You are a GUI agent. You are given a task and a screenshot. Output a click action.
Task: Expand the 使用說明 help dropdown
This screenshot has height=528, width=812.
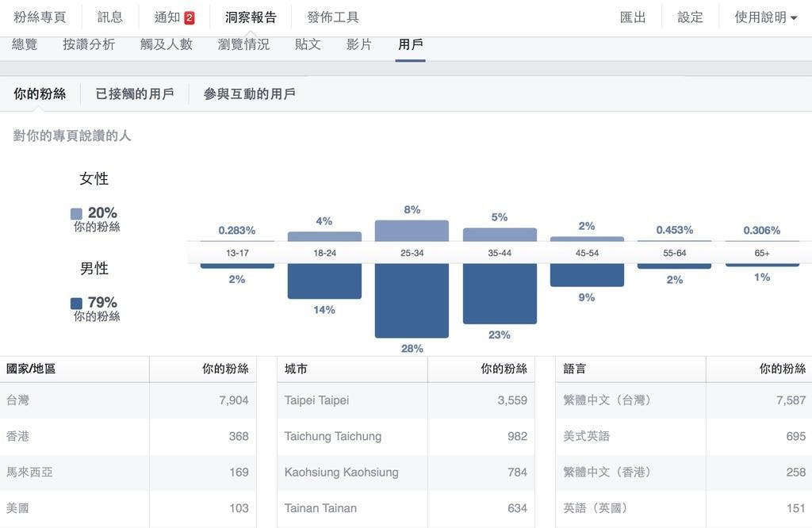pyautogui.click(x=765, y=17)
